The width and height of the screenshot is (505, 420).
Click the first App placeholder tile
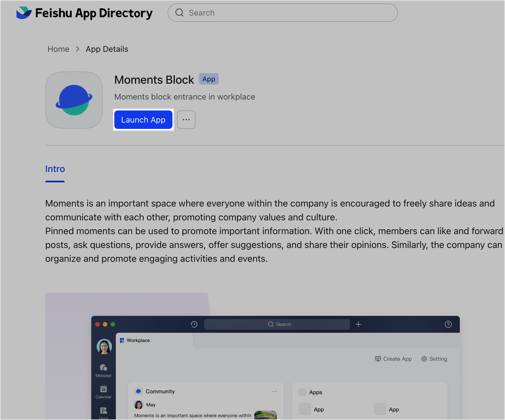305,409
